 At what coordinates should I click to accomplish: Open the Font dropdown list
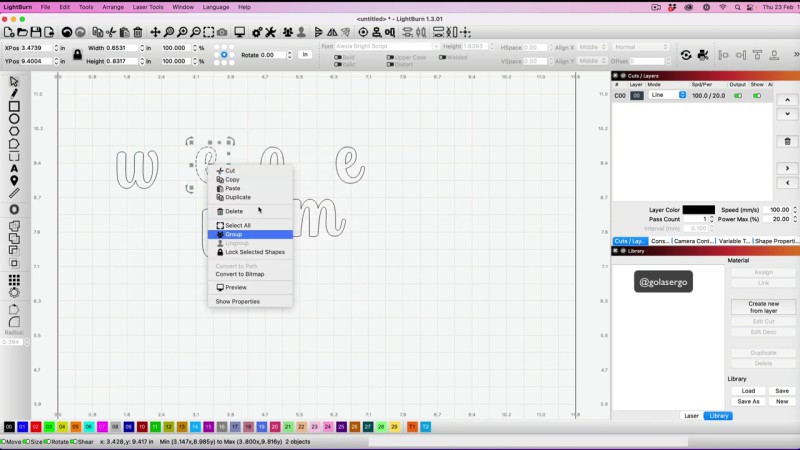[x=387, y=46]
